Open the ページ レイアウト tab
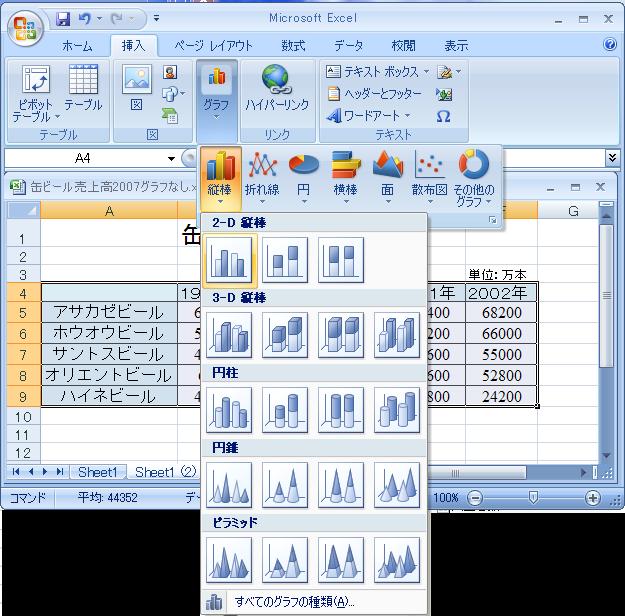 214,46
